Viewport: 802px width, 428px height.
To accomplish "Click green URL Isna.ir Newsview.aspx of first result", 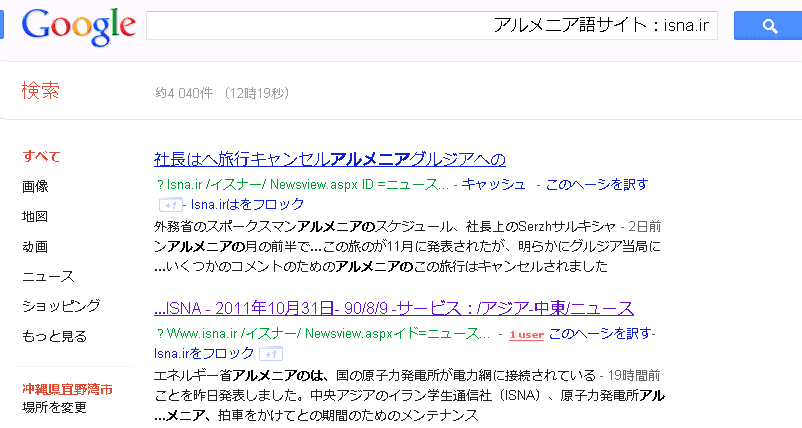I will click(303, 184).
